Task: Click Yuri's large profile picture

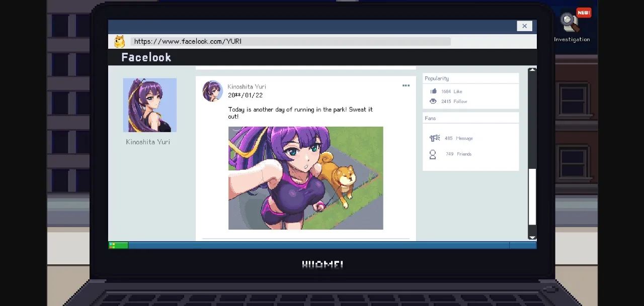Action: click(149, 105)
